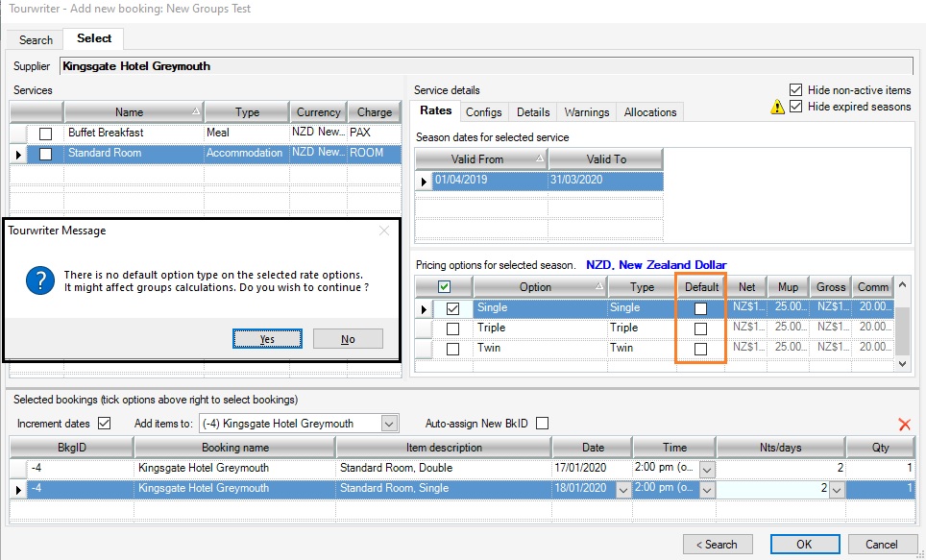This screenshot has width=926, height=560.
Task: Open the Date picker for 18/01/2020
Action: pyautogui.click(x=621, y=489)
